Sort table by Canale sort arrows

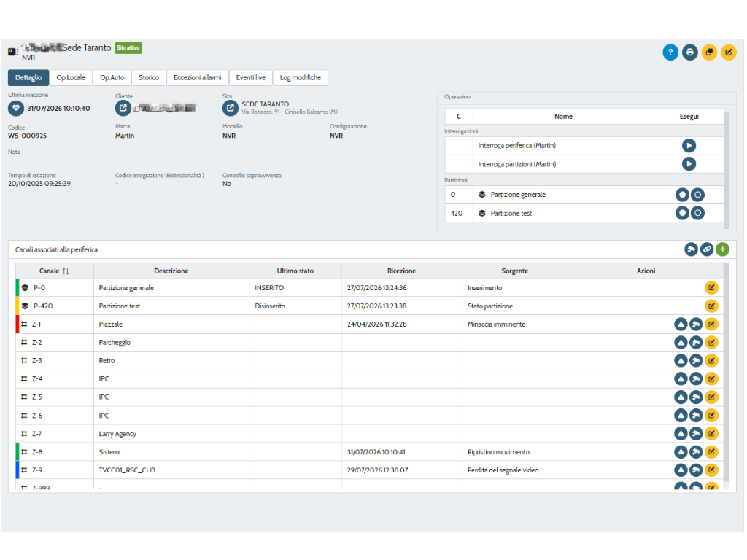point(66,271)
